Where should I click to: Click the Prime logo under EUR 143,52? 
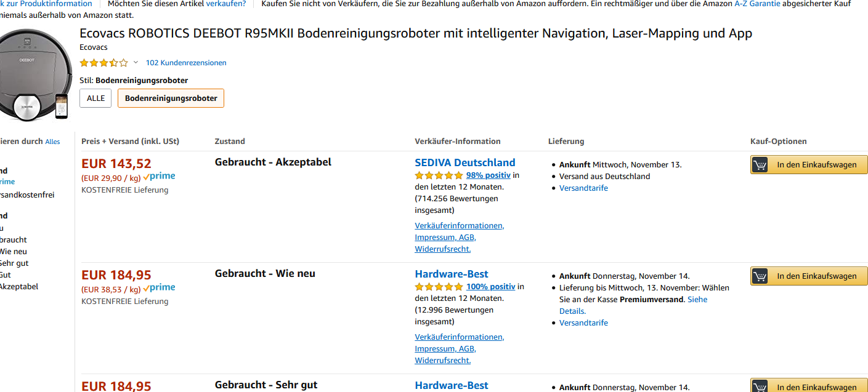(x=159, y=177)
